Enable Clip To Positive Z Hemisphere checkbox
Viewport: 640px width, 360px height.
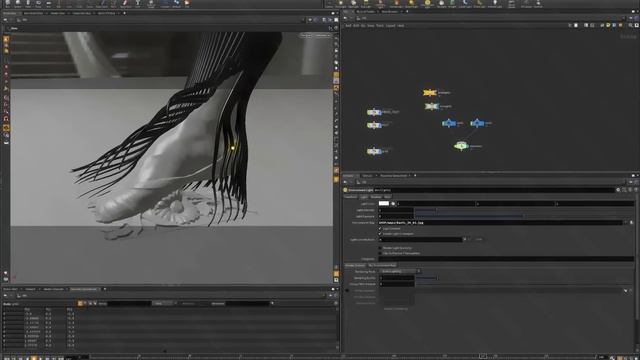(380, 253)
